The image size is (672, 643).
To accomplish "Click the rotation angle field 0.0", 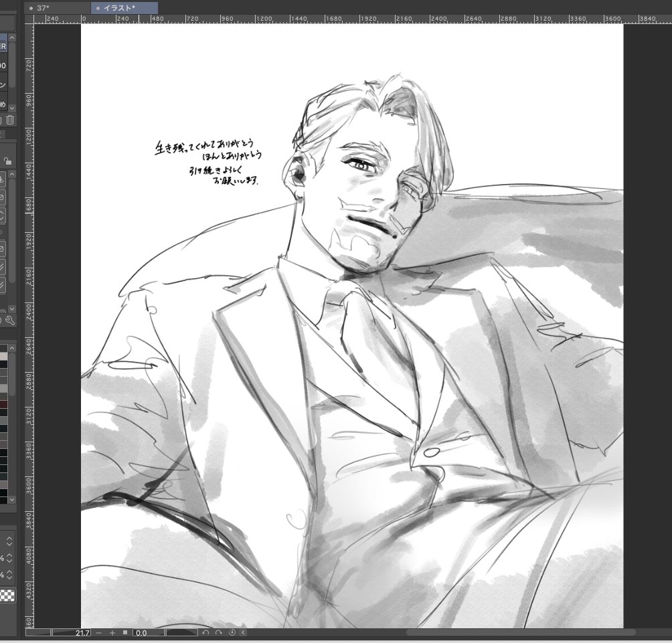I will [x=149, y=633].
